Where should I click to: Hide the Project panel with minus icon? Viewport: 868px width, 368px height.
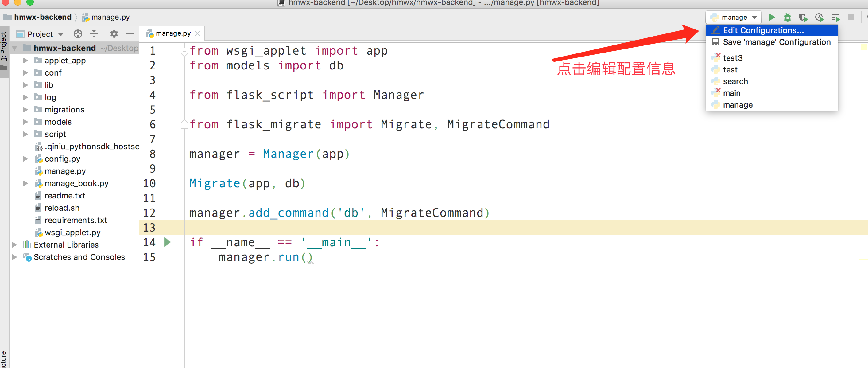(130, 34)
